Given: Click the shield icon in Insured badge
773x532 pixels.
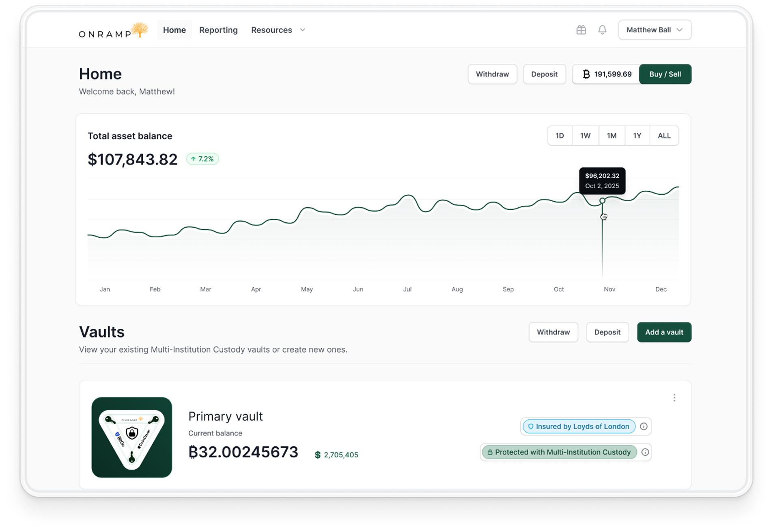Looking at the screenshot, I should click(x=530, y=426).
